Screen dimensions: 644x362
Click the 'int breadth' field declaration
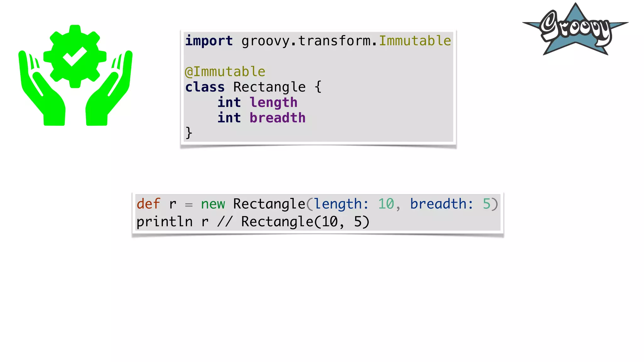[x=262, y=118]
